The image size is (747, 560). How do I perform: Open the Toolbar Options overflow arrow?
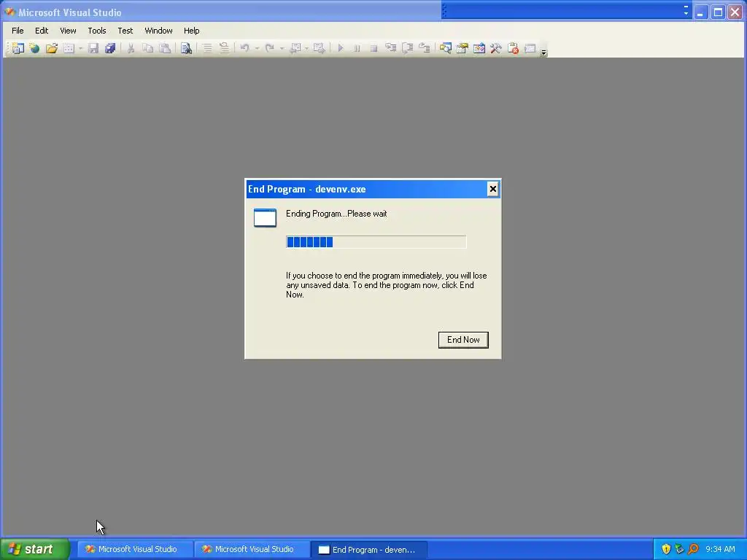click(x=543, y=52)
